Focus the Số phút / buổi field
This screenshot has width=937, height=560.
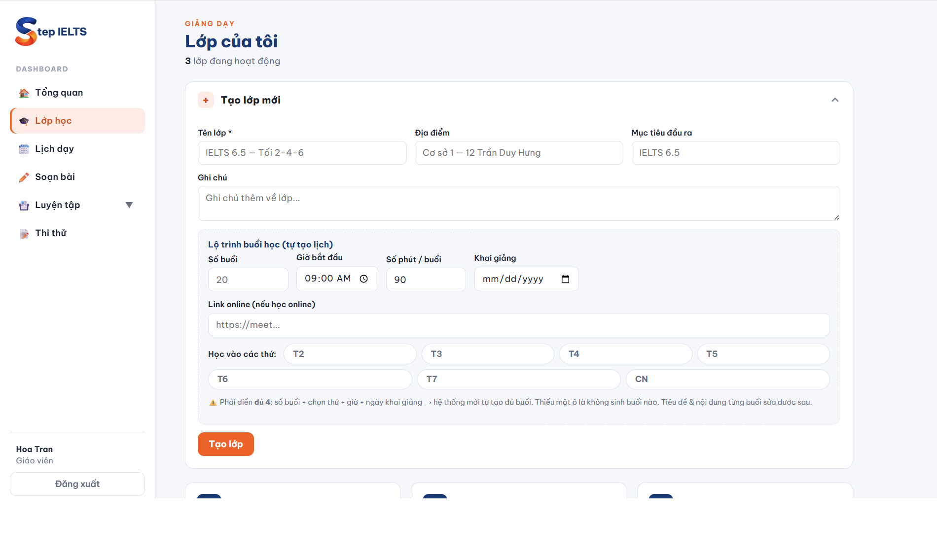[426, 280]
